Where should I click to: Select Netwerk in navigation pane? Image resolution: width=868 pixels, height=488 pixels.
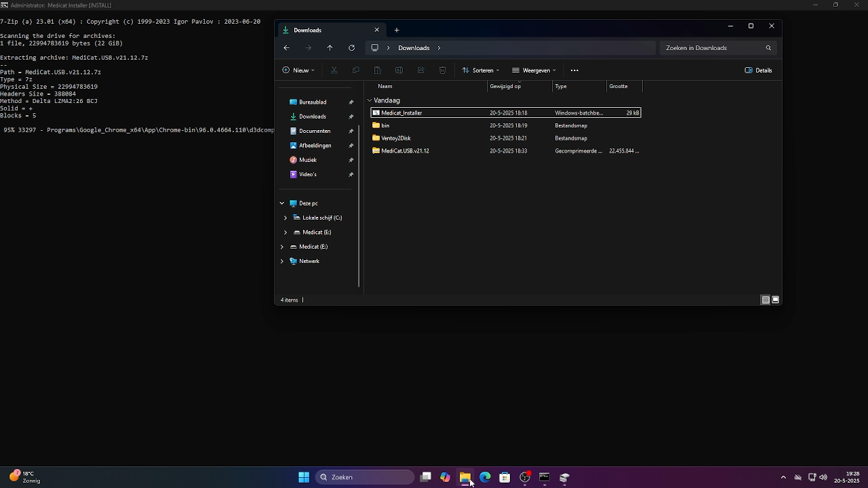click(x=309, y=261)
